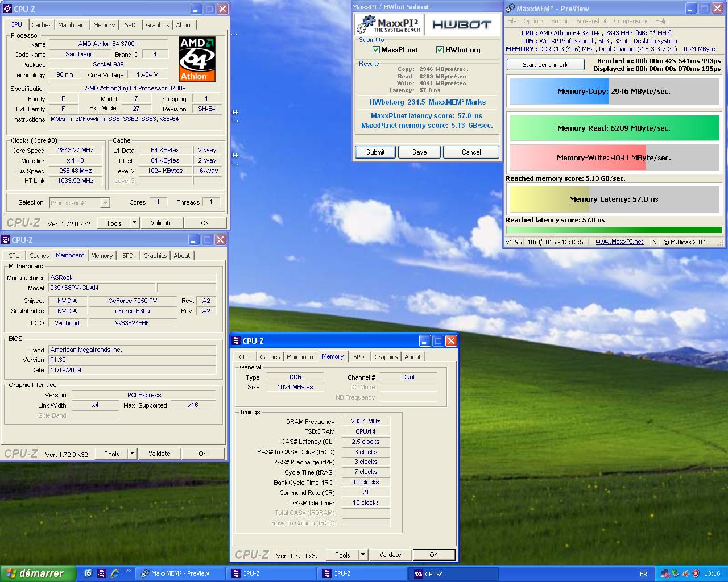Viewport: 728px width, 582px height.
Task: Click title bar icon of CPU-Z Memory window
Action: point(236,341)
